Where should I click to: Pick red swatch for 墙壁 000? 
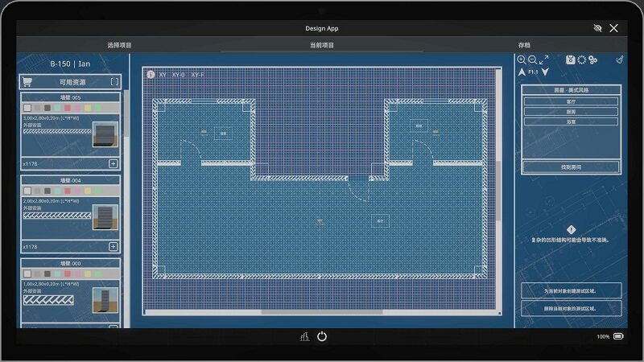tap(68, 274)
